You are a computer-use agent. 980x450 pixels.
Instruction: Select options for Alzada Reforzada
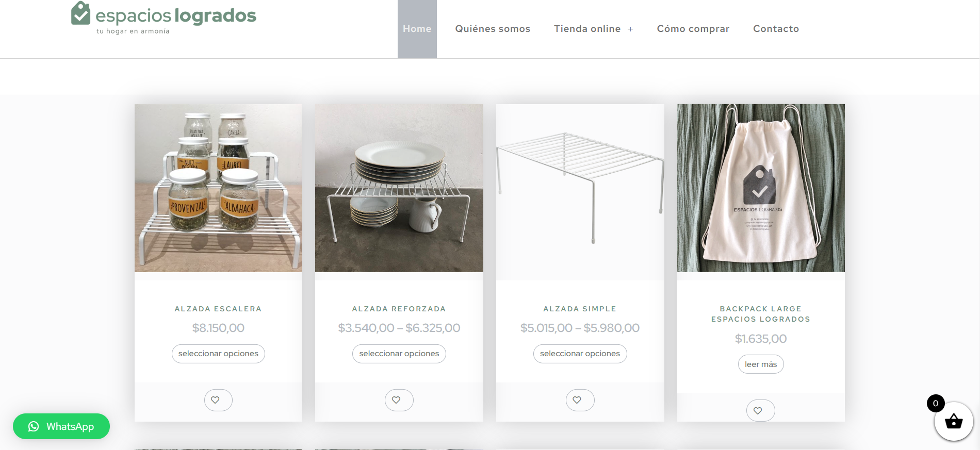(x=399, y=354)
